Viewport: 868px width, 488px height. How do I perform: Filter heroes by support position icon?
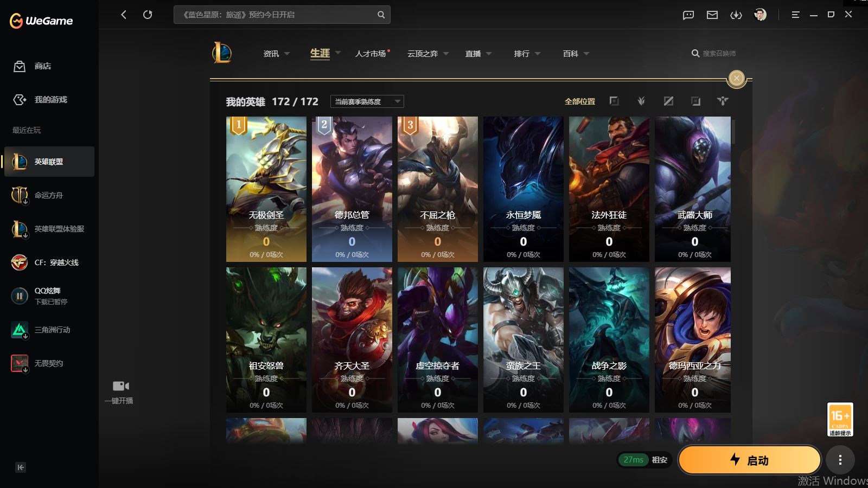point(723,101)
